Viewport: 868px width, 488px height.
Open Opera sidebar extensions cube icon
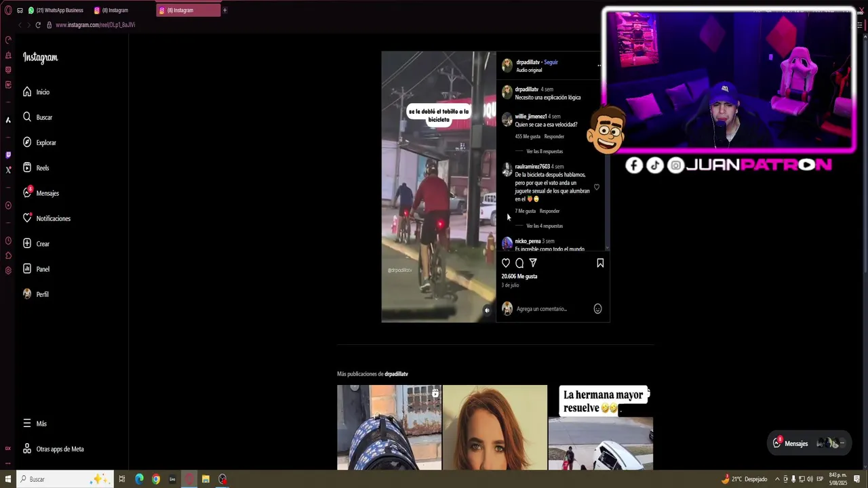tap(8, 256)
